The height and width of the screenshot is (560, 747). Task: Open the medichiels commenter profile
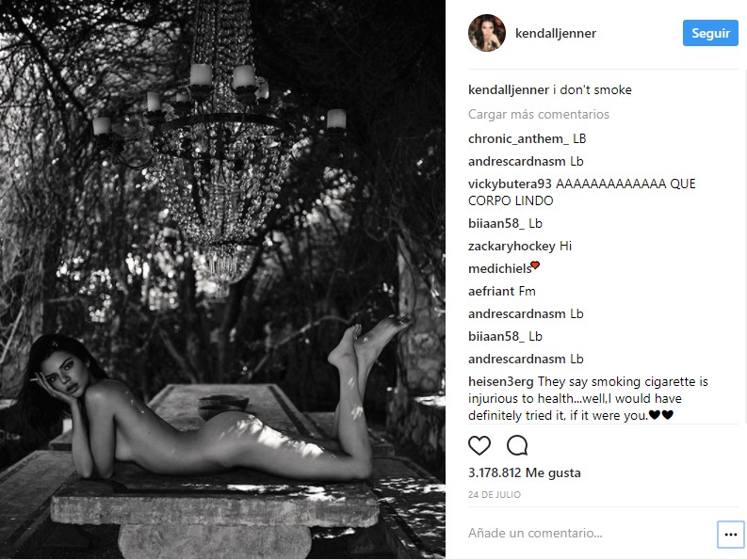tap(500, 269)
